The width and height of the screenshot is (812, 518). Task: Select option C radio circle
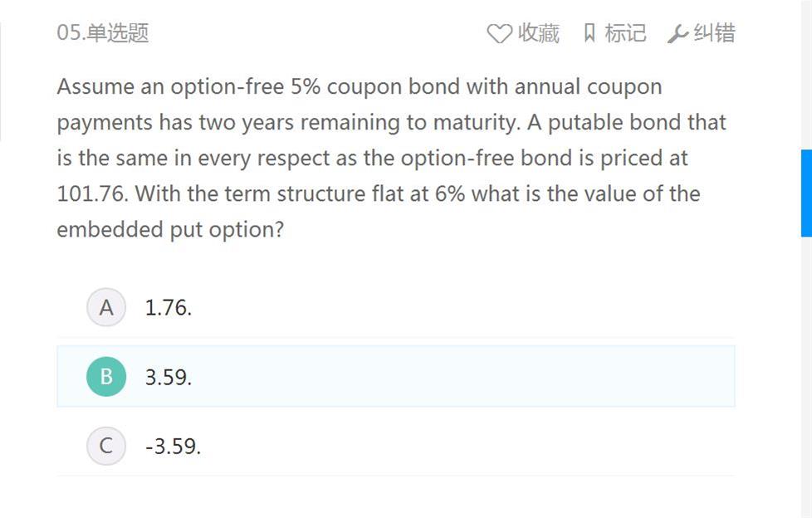[106, 446]
